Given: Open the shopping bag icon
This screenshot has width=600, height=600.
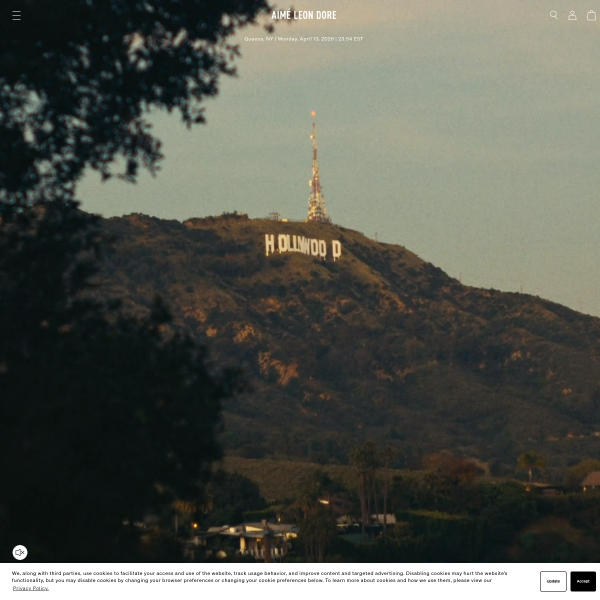Looking at the screenshot, I should tap(591, 15).
